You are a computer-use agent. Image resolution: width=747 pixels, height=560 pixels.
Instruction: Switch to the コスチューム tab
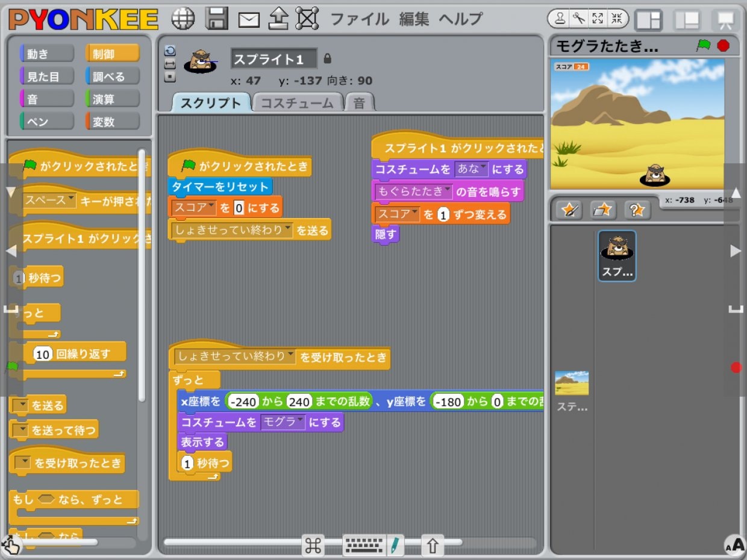coord(297,103)
